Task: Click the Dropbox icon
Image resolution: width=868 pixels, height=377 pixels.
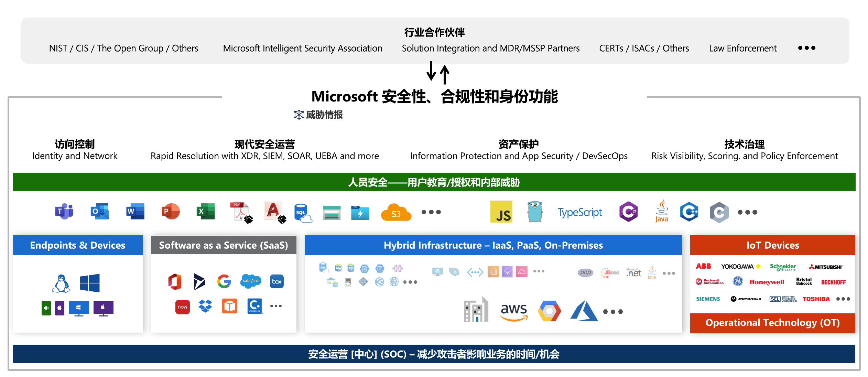Action: click(205, 306)
